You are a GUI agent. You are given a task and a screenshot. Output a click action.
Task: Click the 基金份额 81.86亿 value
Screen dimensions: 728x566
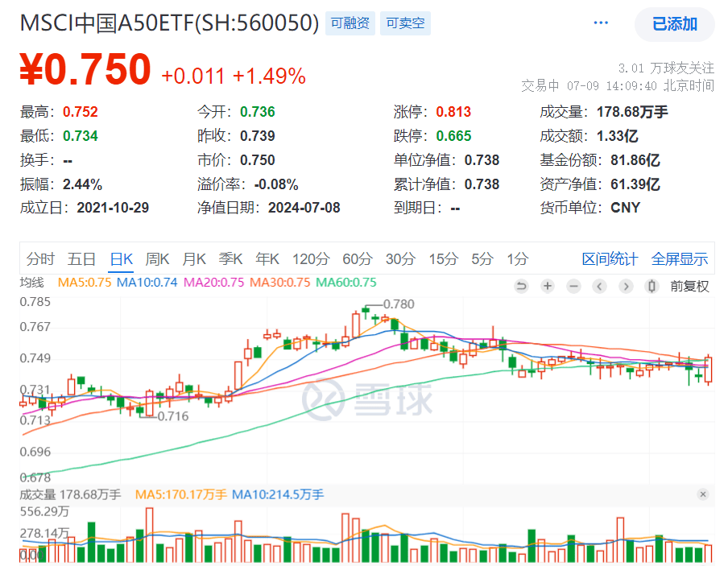tap(635, 160)
